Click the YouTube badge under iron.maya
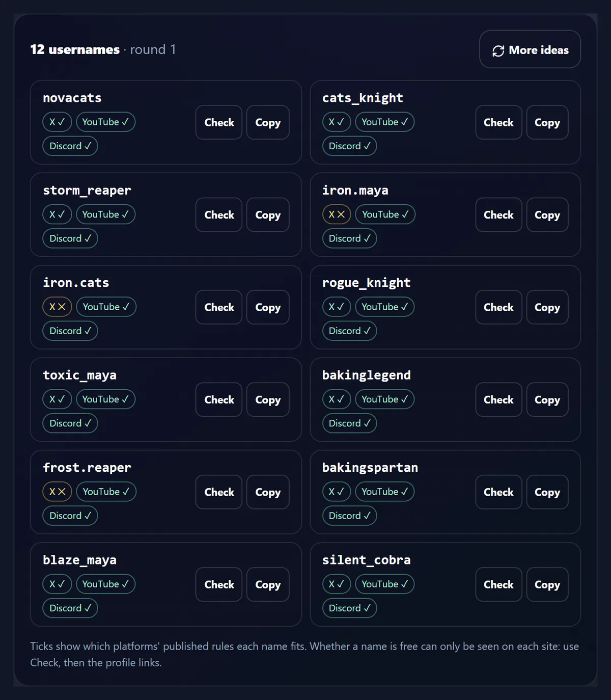Screen dimensions: 611x700 point(385,214)
